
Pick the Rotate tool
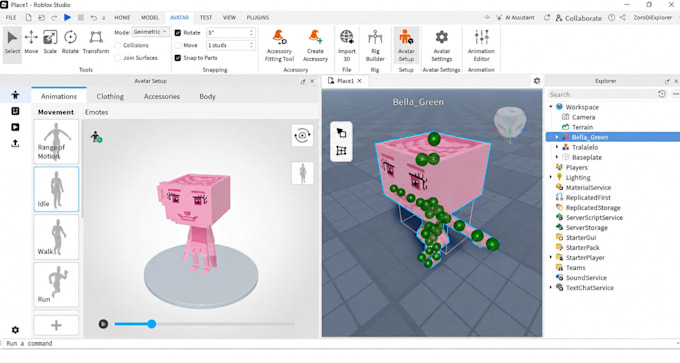coord(70,43)
